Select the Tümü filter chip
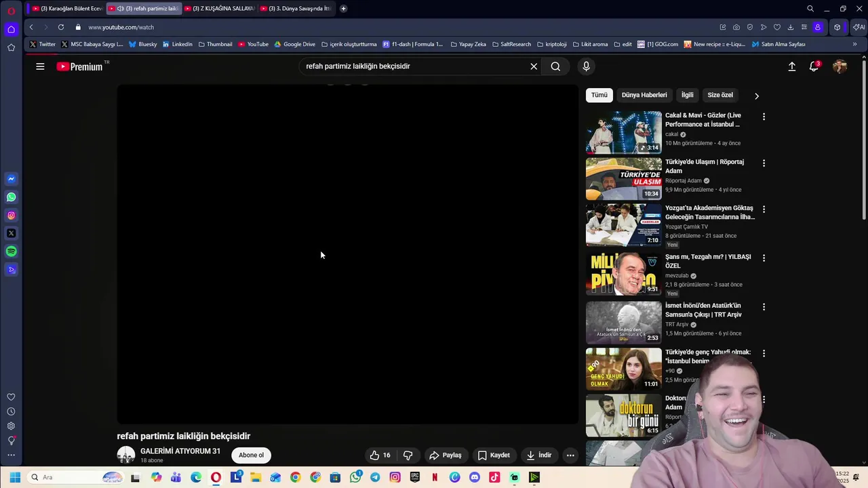Image resolution: width=868 pixels, height=488 pixels. [599, 95]
